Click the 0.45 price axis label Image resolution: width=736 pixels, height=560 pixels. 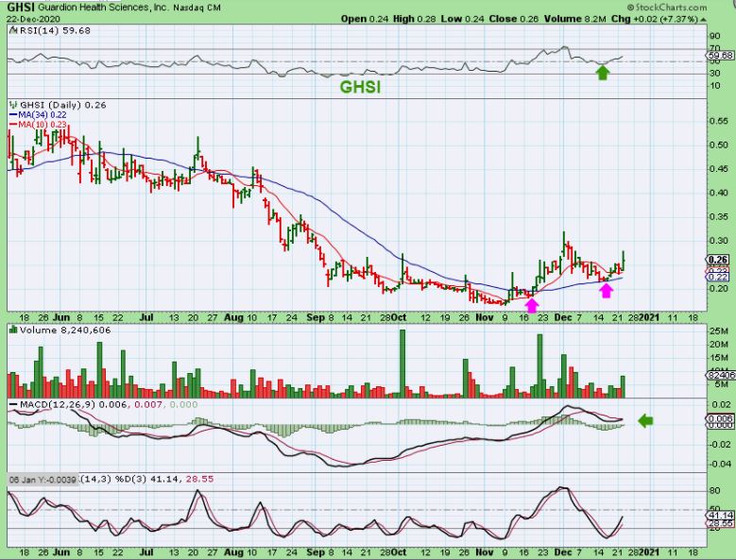click(719, 169)
